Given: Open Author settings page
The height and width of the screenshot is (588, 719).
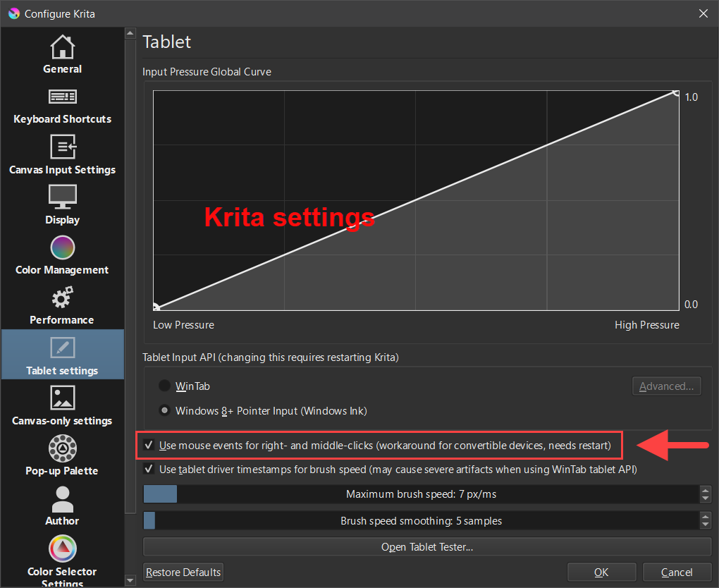Looking at the screenshot, I should click(x=62, y=506).
